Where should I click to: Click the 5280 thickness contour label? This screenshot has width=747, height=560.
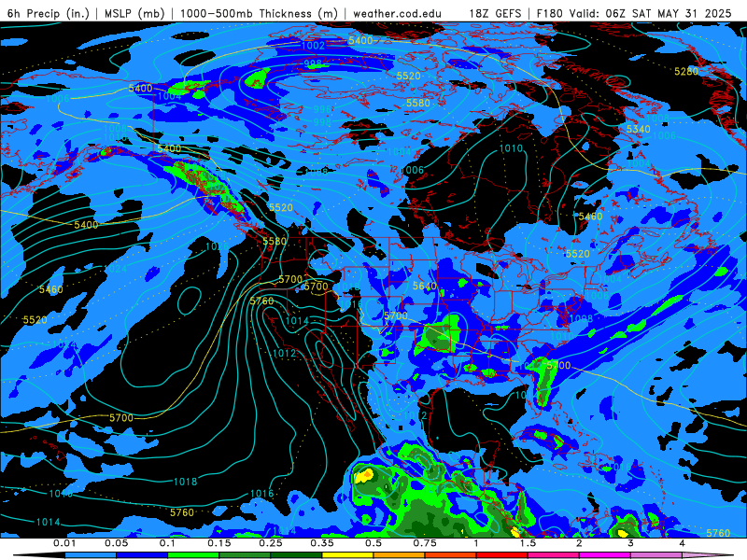point(686,72)
